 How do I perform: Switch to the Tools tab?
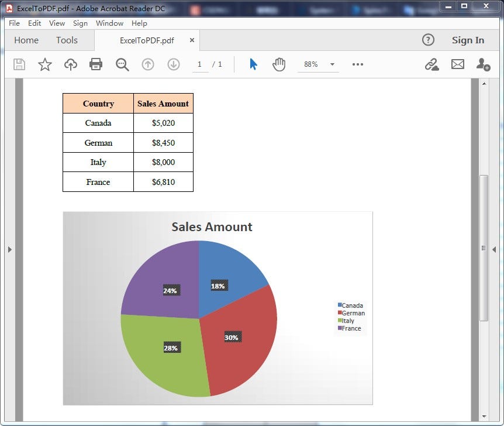66,40
